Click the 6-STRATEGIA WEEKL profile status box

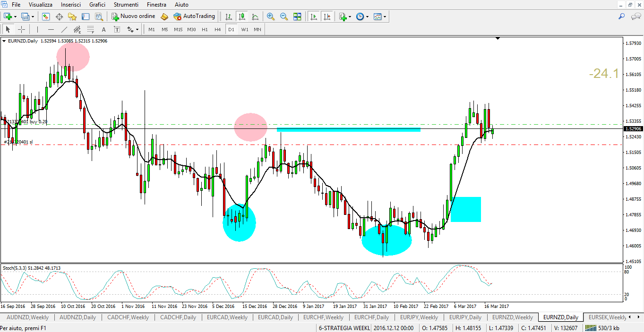click(344, 328)
